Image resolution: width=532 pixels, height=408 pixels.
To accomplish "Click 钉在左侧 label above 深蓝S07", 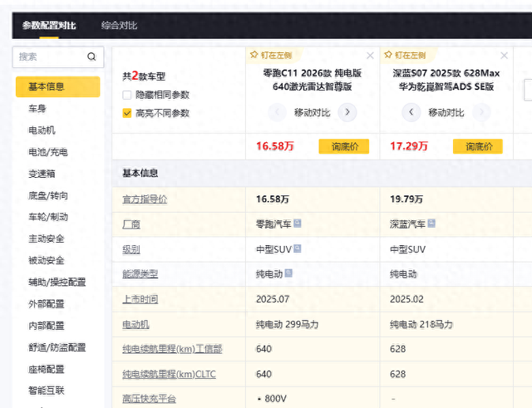I will 411,56.
